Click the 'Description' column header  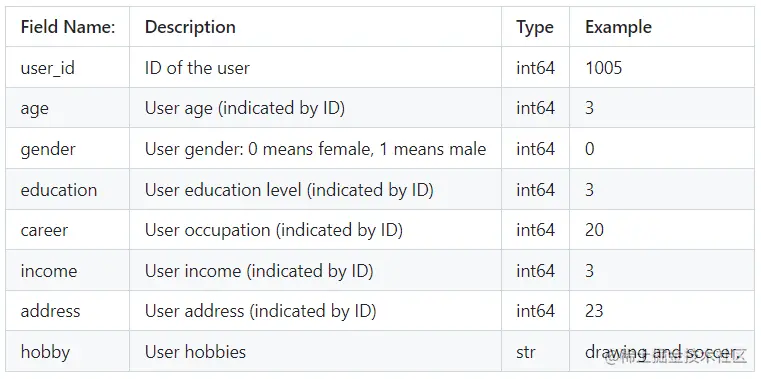click(x=190, y=27)
